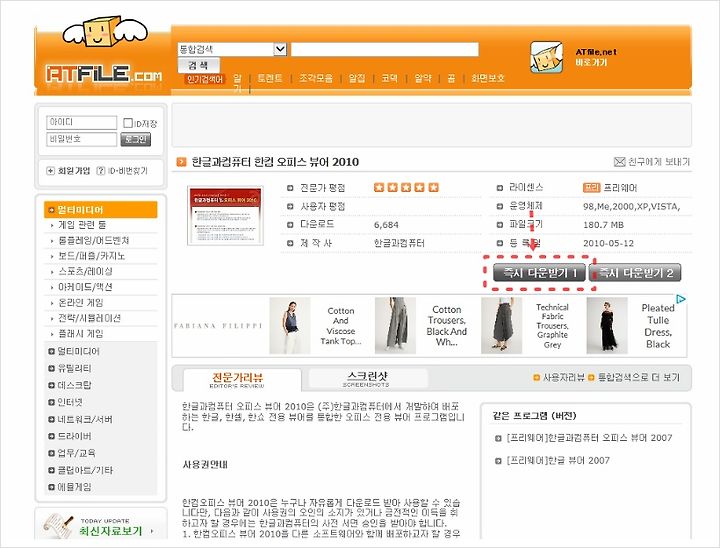Click the bullet icon before 사용자리뷰

[x=536, y=378]
